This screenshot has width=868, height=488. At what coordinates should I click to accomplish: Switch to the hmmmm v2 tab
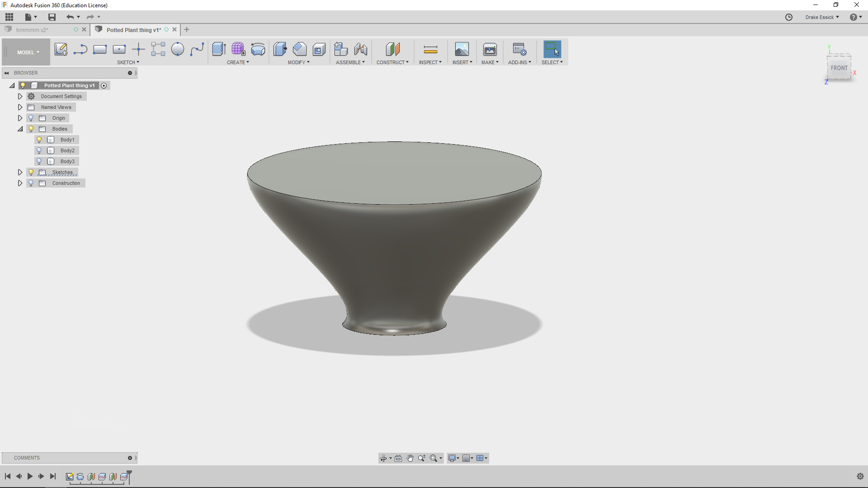[32, 30]
